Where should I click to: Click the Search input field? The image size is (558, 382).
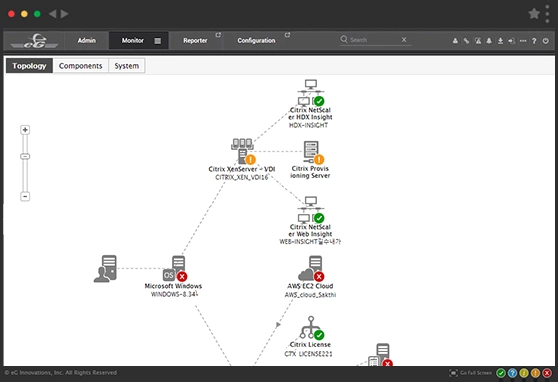[x=374, y=40]
